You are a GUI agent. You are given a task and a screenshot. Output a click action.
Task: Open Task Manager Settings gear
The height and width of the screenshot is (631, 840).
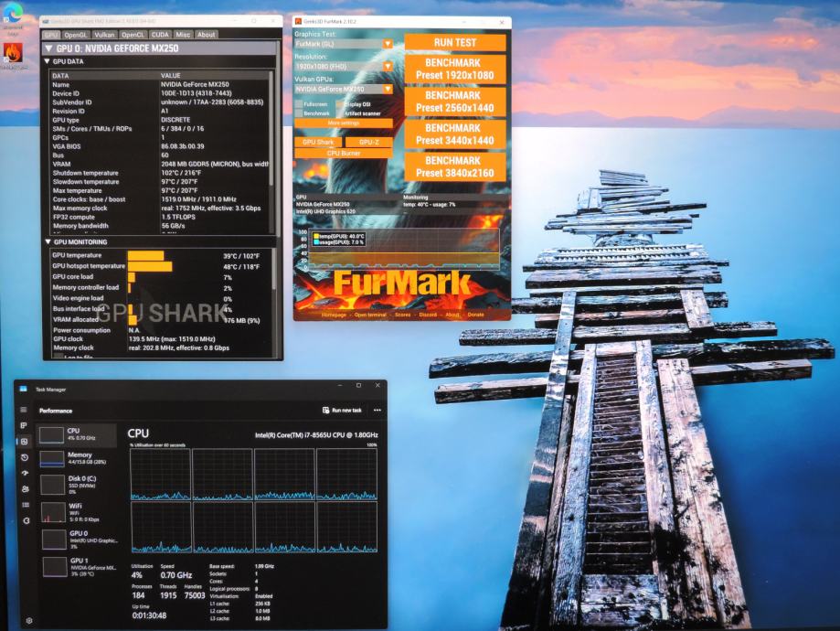tap(29, 620)
